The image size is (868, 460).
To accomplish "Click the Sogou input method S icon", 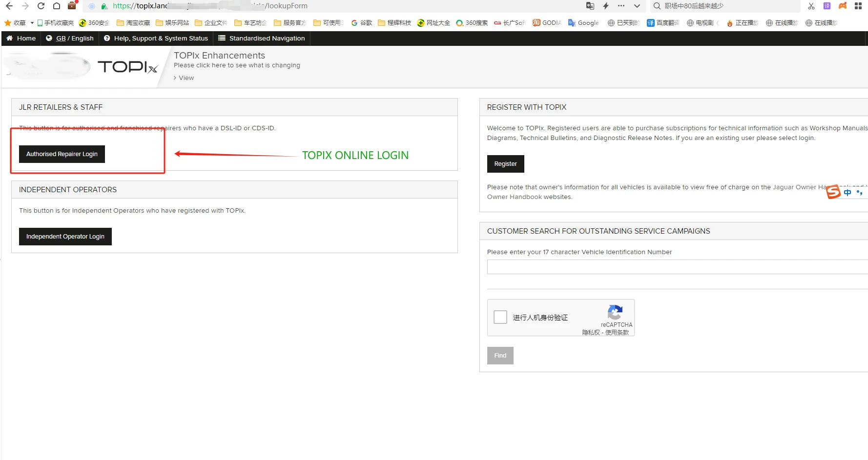I will tap(833, 192).
